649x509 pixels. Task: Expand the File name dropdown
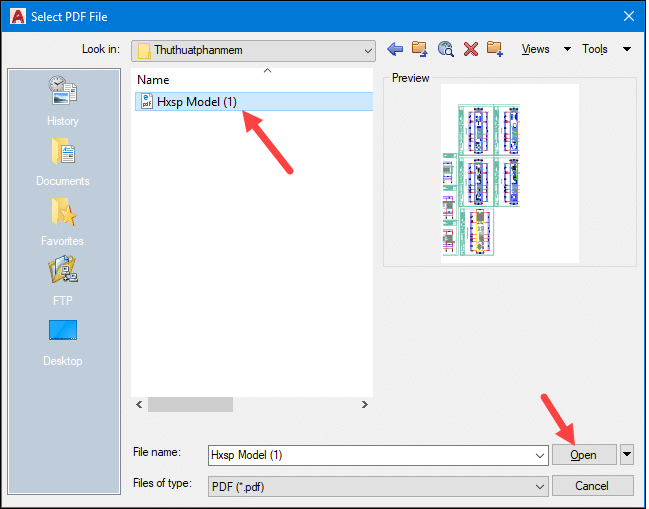pyautogui.click(x=541, y=455)
